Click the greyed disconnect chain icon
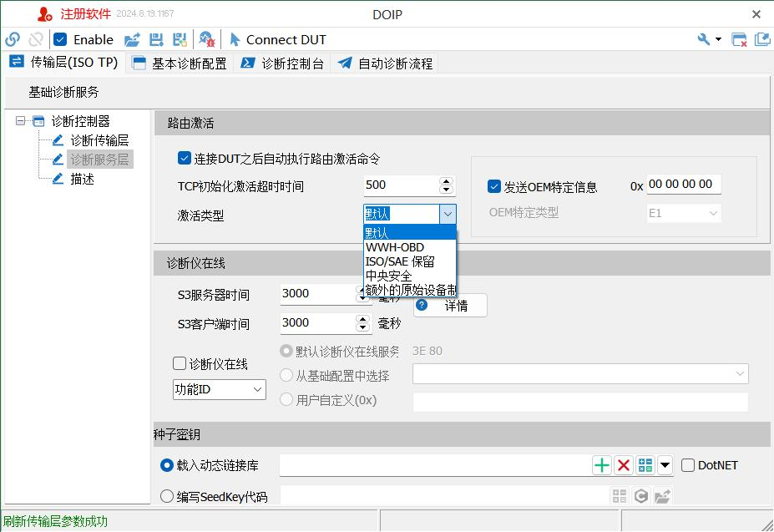 point(36,39)
